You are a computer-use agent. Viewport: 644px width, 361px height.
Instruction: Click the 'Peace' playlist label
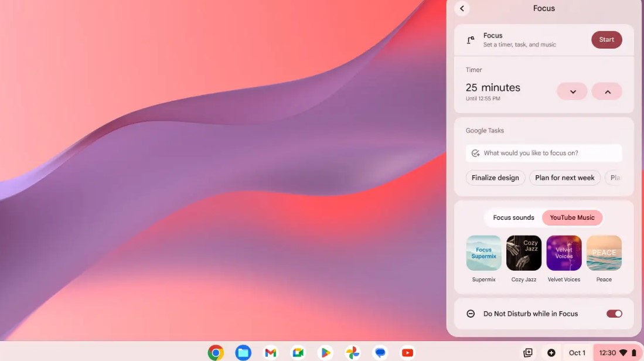coord(604,280)
